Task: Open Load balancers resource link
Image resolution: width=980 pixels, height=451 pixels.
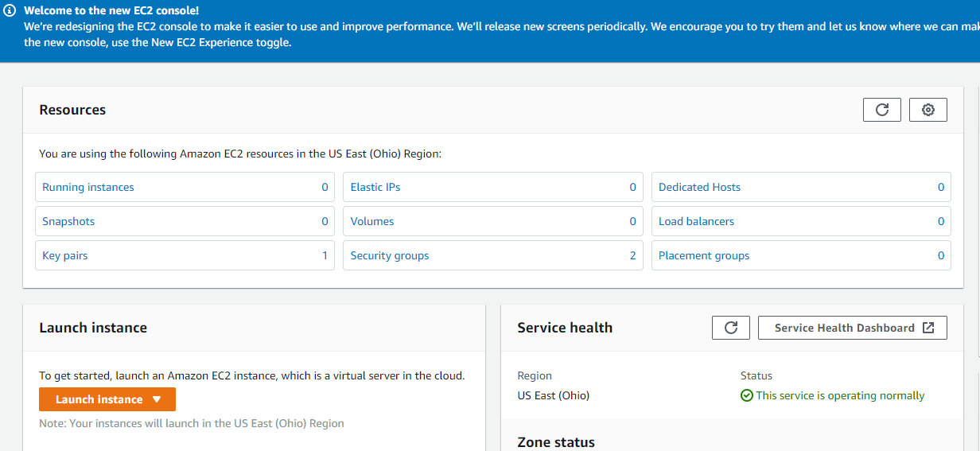Action: point(696,221)
